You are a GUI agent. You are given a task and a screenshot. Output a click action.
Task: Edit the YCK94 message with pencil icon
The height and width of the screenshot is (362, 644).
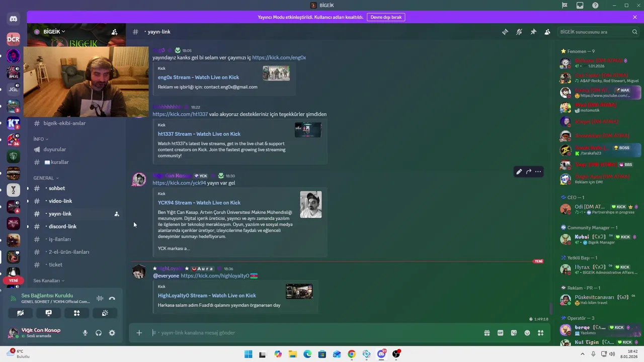[x=519, y=171]
